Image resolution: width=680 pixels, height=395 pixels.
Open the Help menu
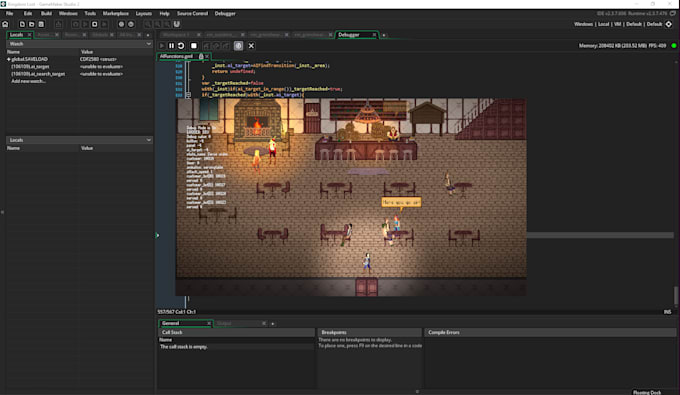pyautogui.click(x=164, y=13)
